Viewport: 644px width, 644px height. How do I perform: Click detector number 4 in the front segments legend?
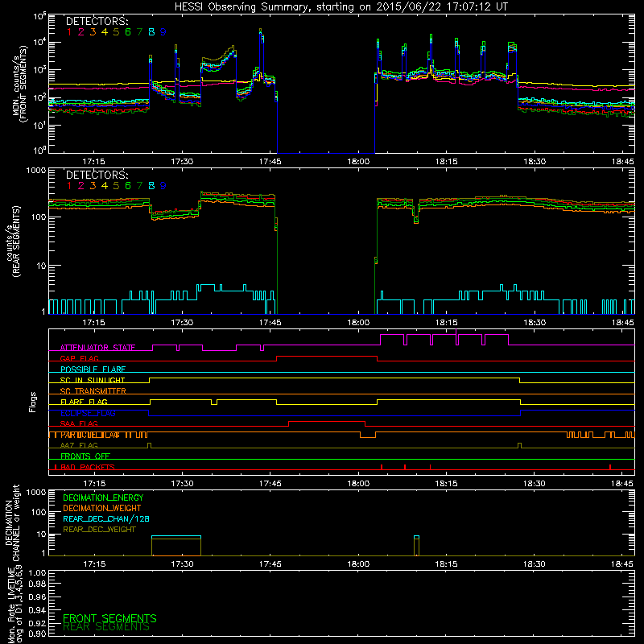tap(105, 32)
